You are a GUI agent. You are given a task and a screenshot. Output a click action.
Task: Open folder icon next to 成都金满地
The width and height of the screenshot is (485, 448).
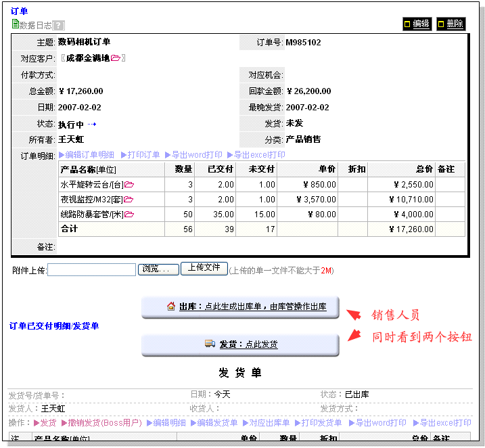pyautogui.click(x=116, y=58)
